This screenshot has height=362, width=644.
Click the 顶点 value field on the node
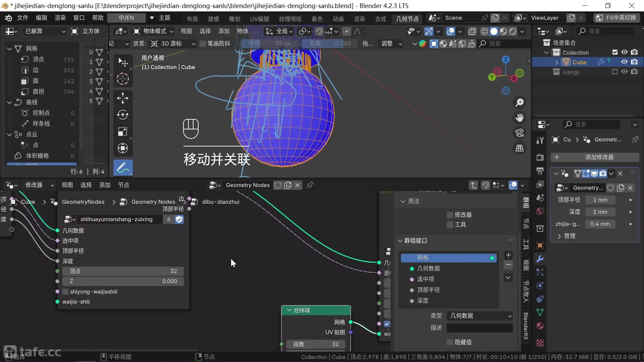(x=123, y=271)
